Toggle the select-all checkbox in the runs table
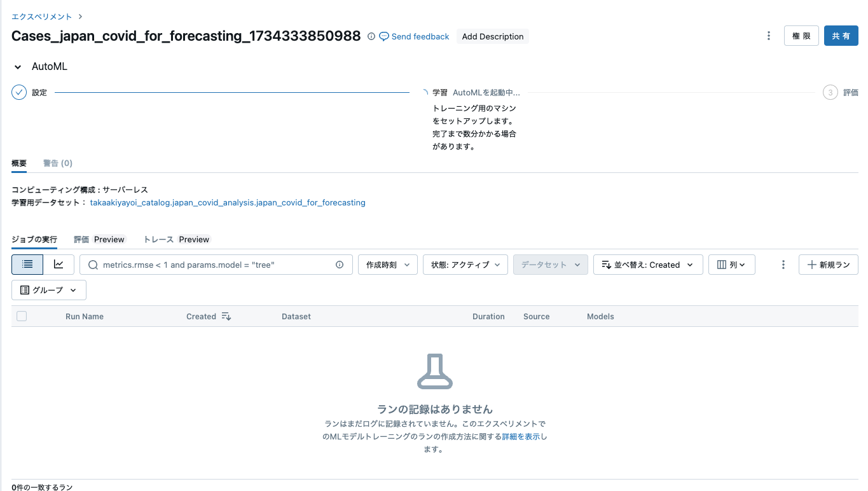This screenshot has width=868, height=491. tap(22, 316)
